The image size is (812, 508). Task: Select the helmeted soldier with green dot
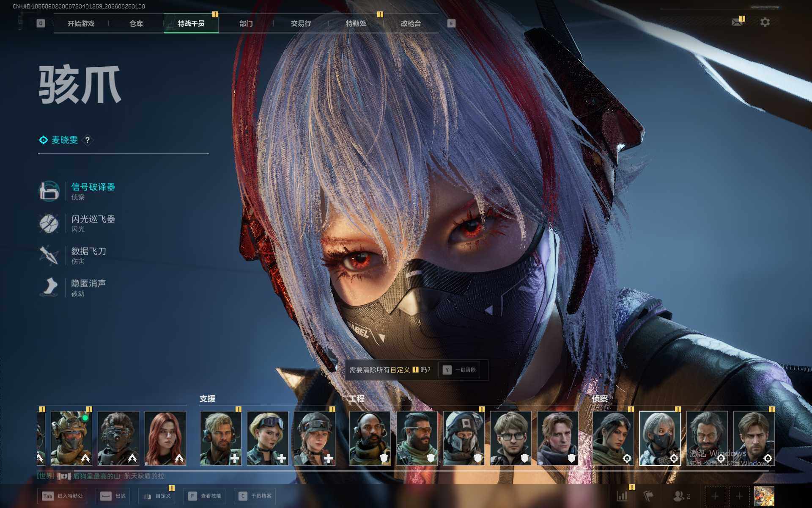(x=71, y=438)
